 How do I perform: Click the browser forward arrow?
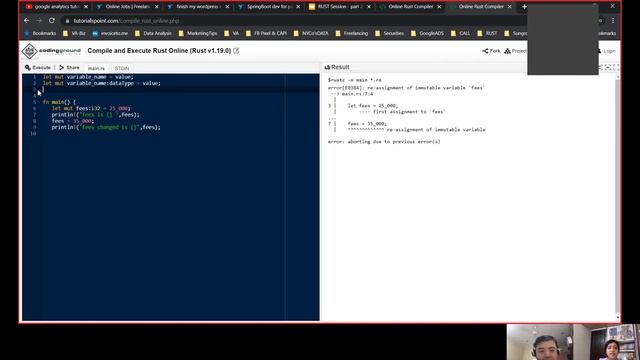(x=39, y=20)
